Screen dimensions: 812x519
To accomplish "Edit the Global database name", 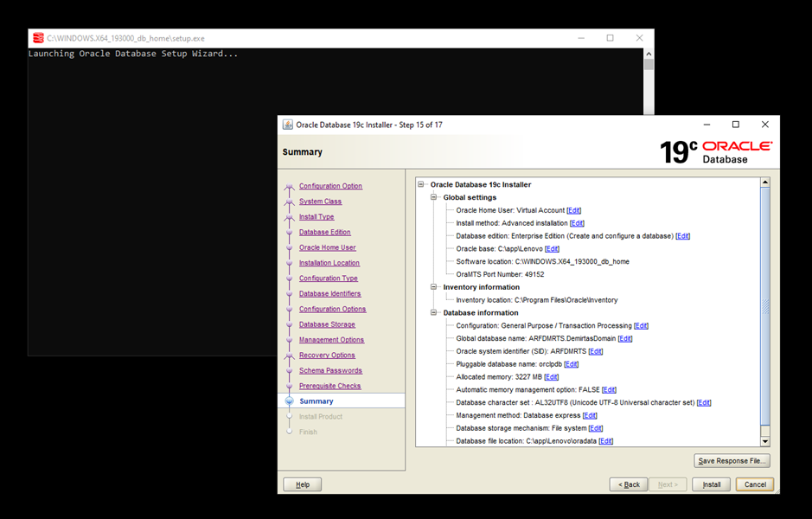I will tap(625, 339).
